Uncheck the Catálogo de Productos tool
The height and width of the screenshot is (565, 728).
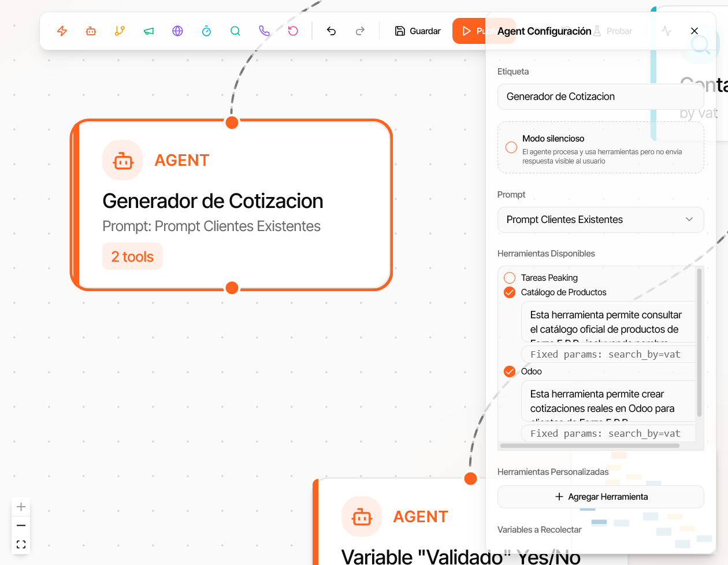510,292
